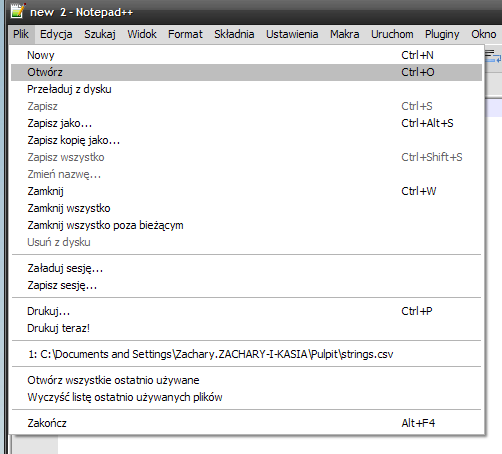Select Zamknij wszystko poza bieżącym

coord(246,225)
